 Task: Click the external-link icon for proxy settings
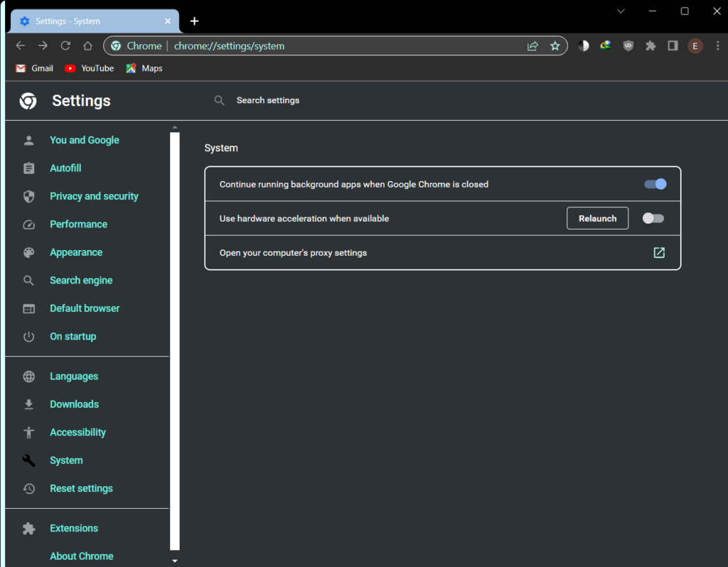click(659, 252)
